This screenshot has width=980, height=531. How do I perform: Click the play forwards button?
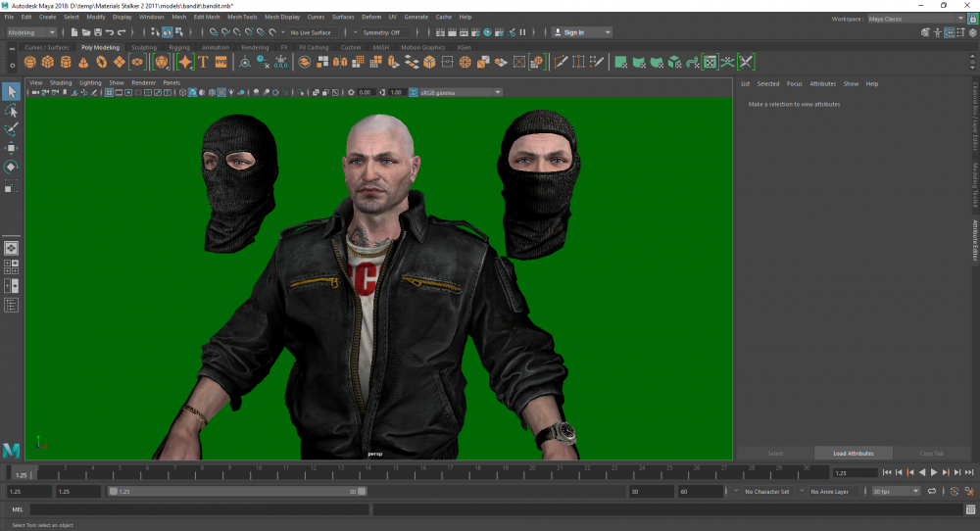(x=934, y=473)
